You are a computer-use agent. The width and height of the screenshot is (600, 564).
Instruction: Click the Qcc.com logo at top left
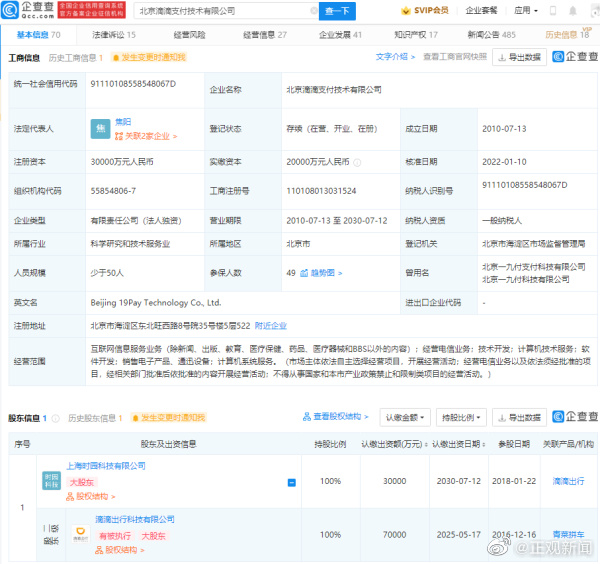click(x=28, y=10)
